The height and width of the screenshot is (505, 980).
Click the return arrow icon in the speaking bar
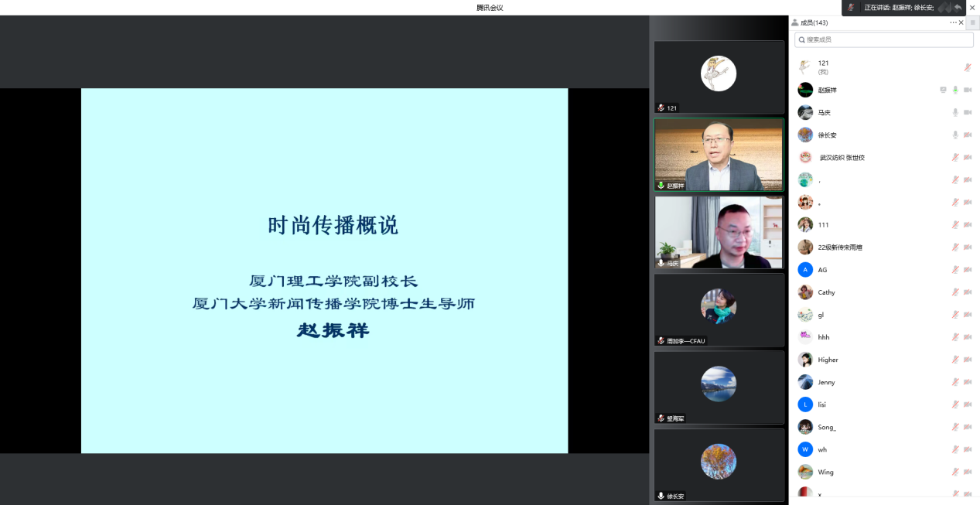958,7
